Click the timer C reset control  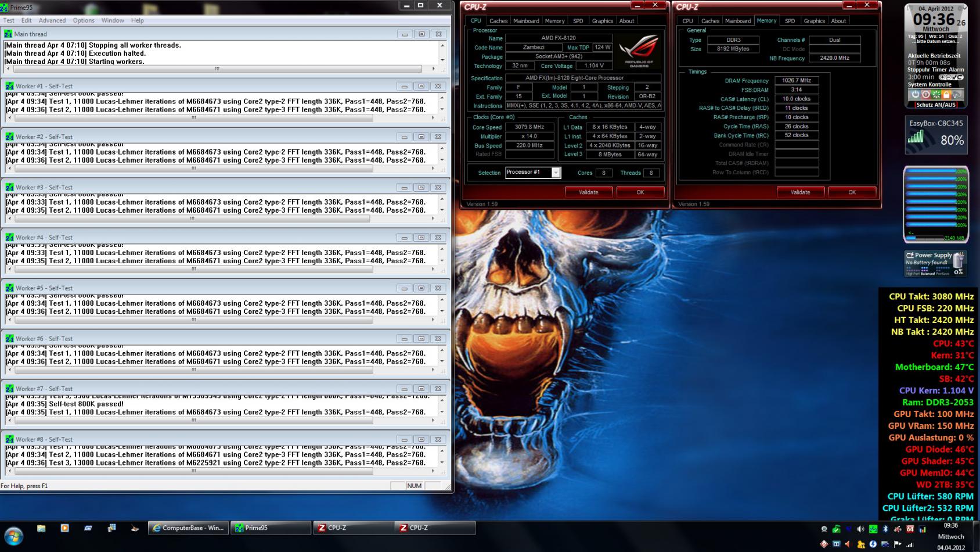pos(959,77)
